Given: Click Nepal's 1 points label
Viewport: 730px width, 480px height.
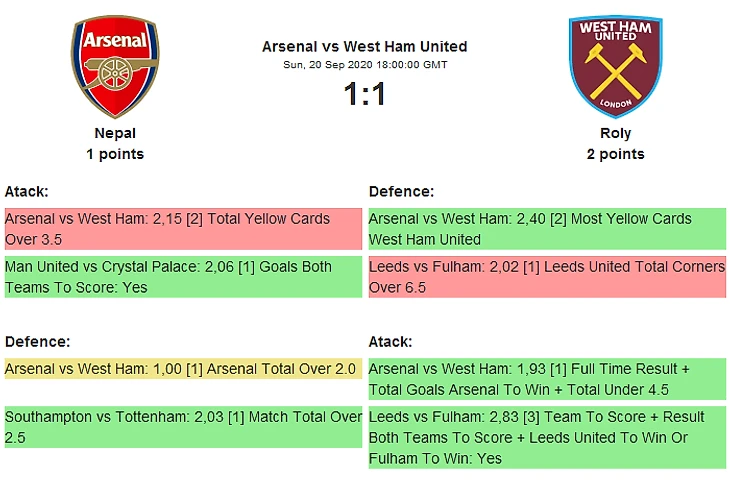Looking at the screenshot, I should 115,154.
